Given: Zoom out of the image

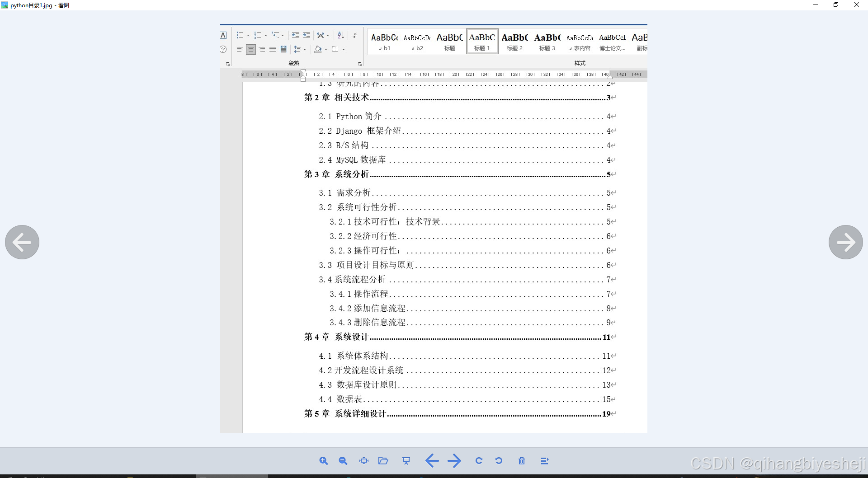Looking at the screenshot, I should click(343, 460).
